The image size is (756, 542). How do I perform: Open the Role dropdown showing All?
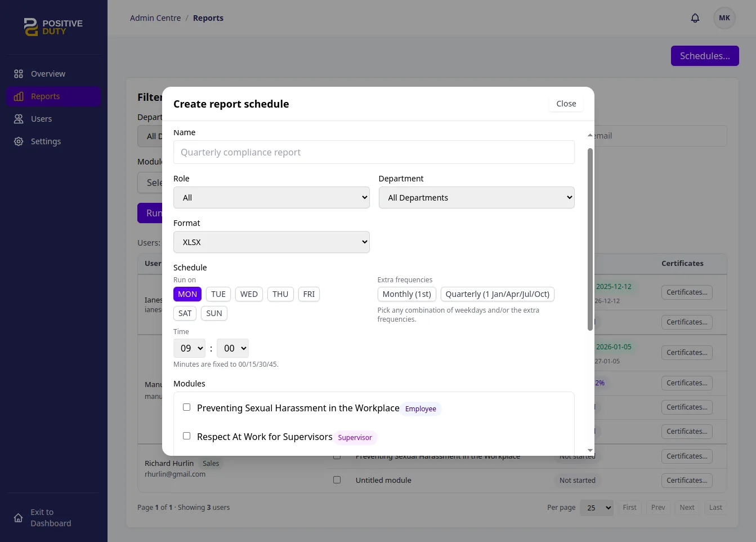coord(271,197)
